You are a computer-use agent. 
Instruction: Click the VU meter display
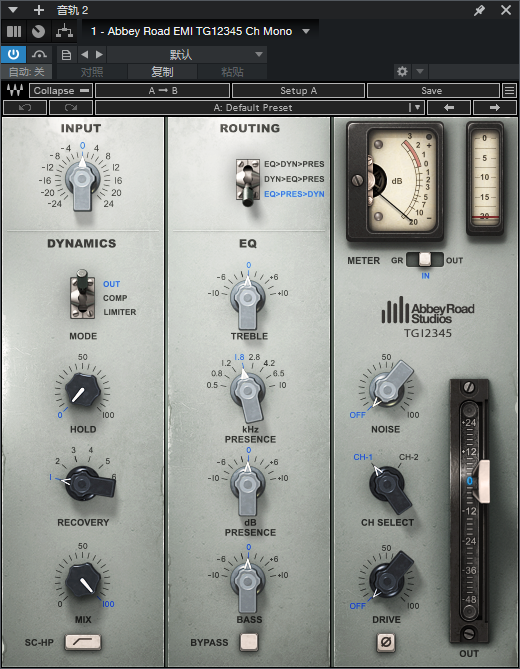pyautogui.click(x=395, y=180)
